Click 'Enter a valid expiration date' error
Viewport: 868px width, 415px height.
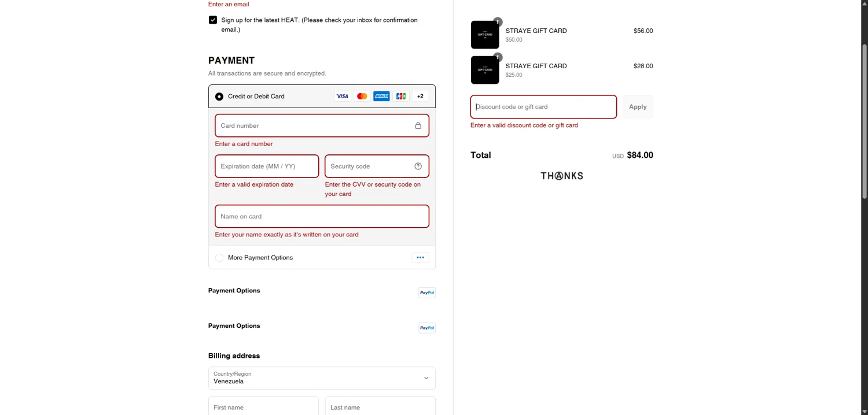tap(254, 184)
